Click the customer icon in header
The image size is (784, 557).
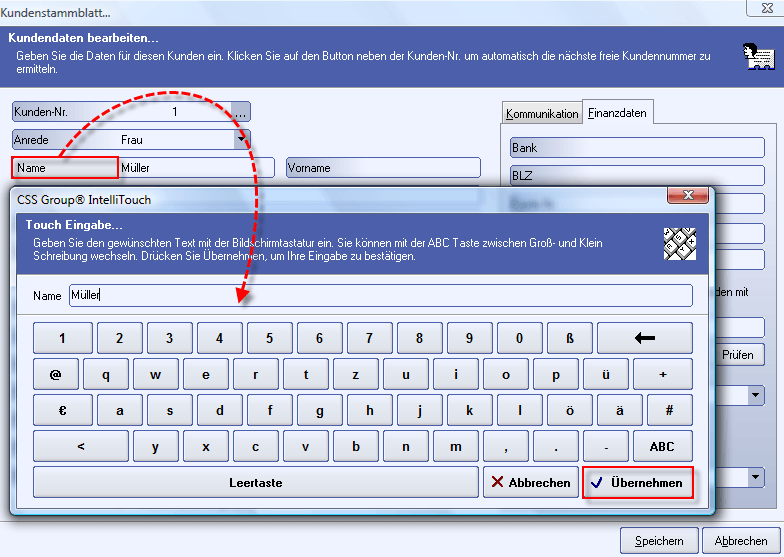758,56
